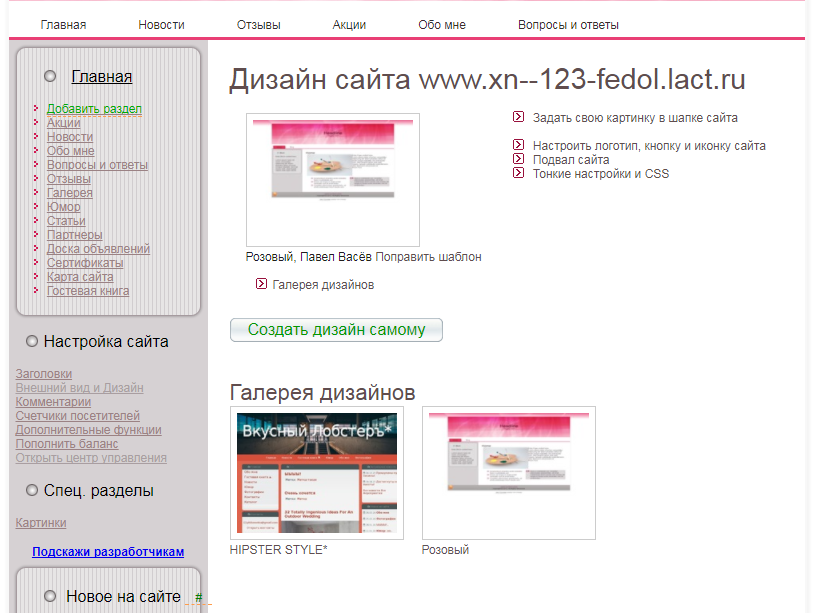The image size is (815, 613).
Task: Click the arrow icon beside "Задать свою картинку в шапке сайта"
Action: coord(518,117)
